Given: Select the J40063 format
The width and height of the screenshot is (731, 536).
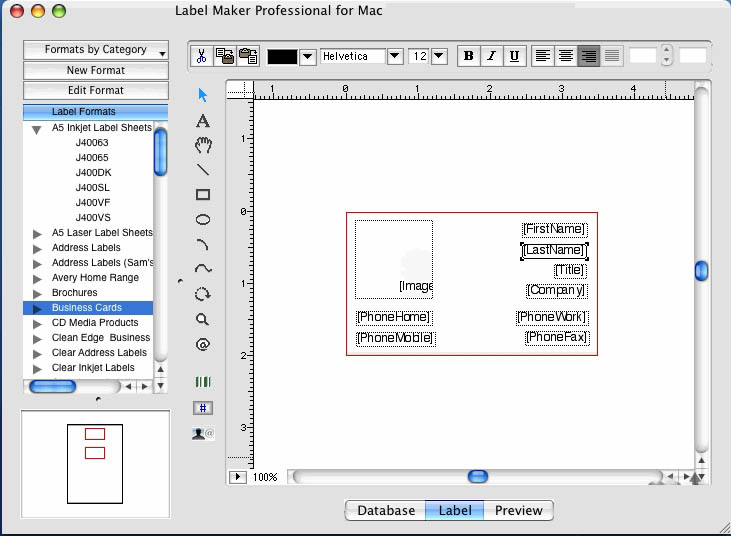Looking at the screenshot, I should click(x=92, y=143).
